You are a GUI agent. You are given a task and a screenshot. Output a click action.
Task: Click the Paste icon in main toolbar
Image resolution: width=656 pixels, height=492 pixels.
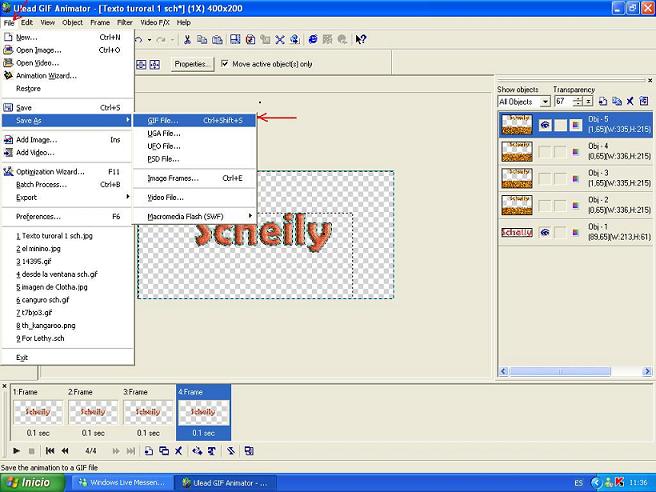pos(217,39)
